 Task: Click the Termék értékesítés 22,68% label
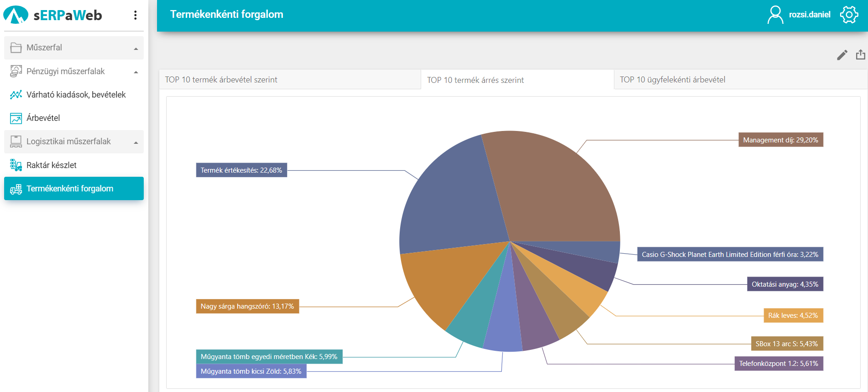[x=241, y=170]
